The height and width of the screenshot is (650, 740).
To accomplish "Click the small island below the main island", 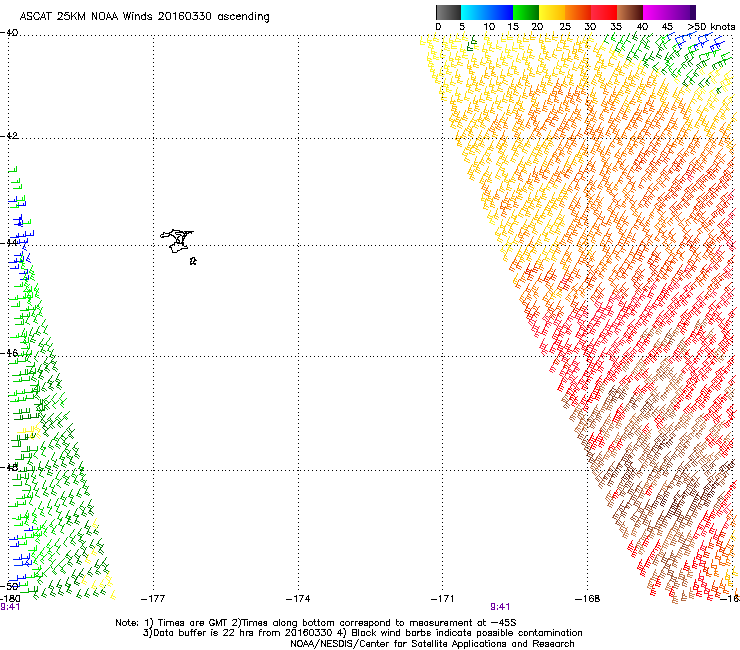I will pos(193,261).
